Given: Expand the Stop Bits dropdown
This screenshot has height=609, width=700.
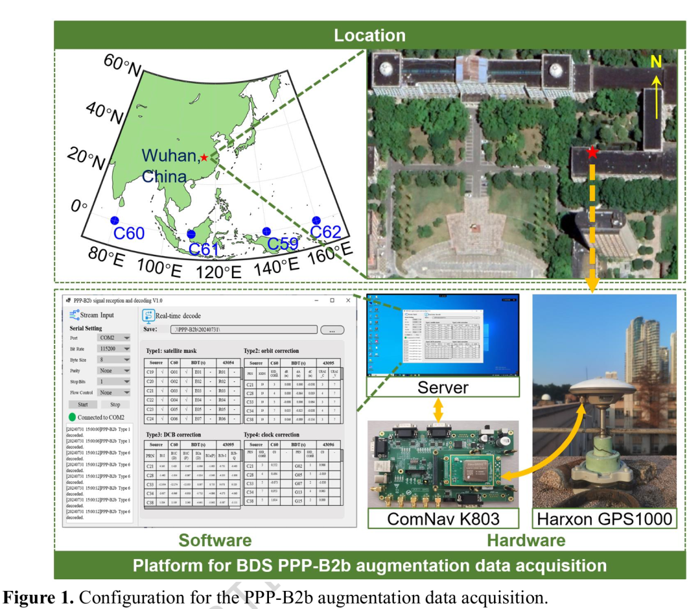Looking at the screenshot, I should (114, 381).
